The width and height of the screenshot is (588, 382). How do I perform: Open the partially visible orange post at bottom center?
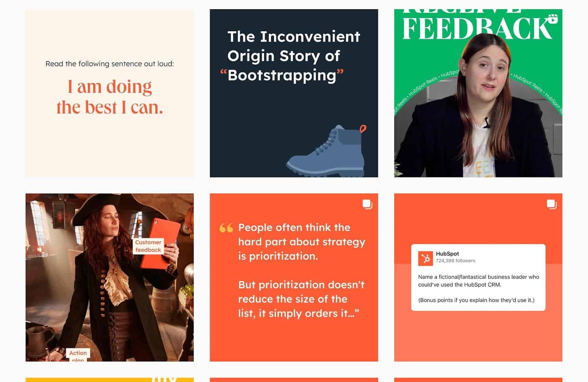[x=294, y=380]
